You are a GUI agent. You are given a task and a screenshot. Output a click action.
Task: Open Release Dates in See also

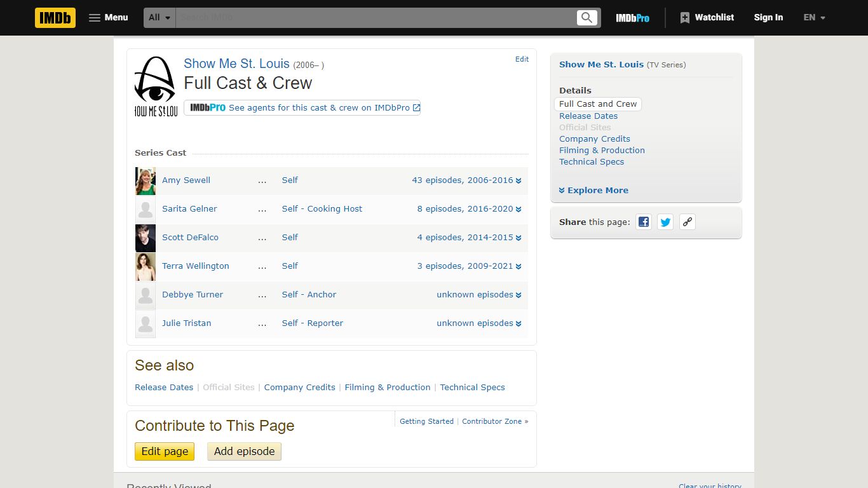[164, 388]
